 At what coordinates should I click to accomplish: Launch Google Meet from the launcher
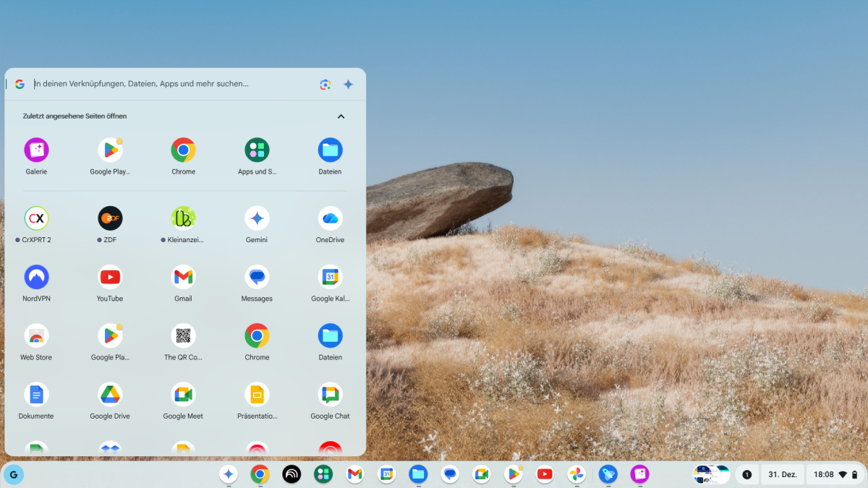[183, 394]
